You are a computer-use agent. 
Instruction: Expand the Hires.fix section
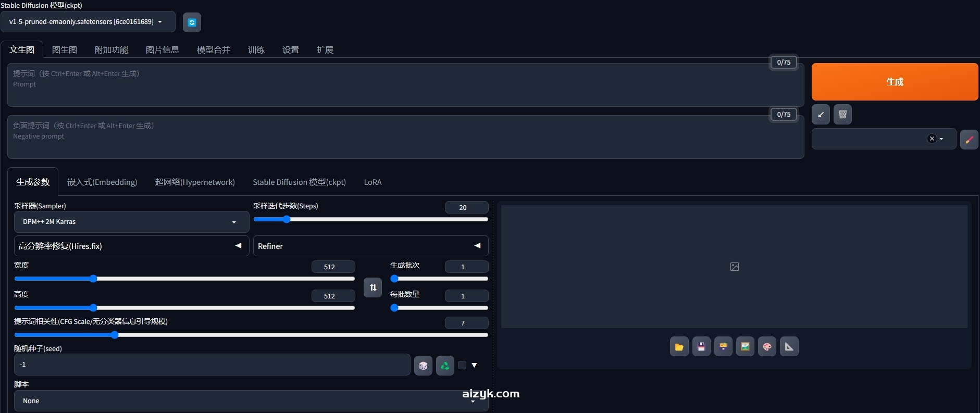coord(131,246)
